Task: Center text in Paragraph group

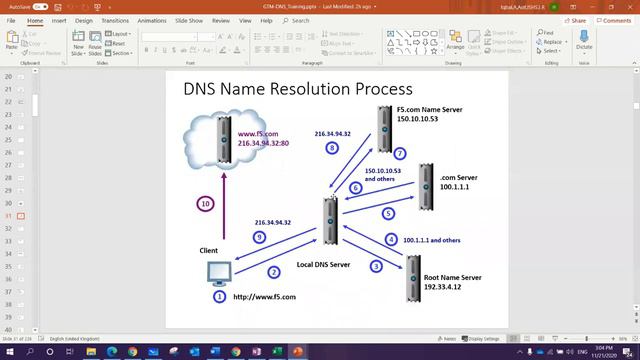Action: [267, 50]
